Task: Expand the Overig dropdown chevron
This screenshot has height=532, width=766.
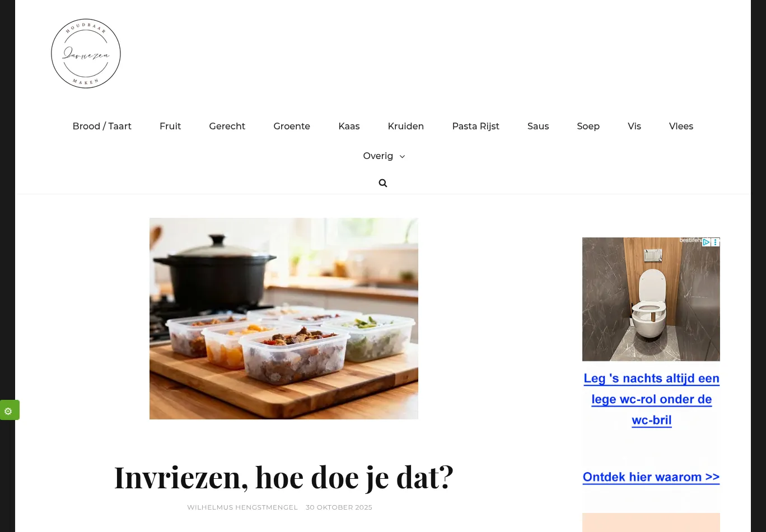Action: pos(402,156)
